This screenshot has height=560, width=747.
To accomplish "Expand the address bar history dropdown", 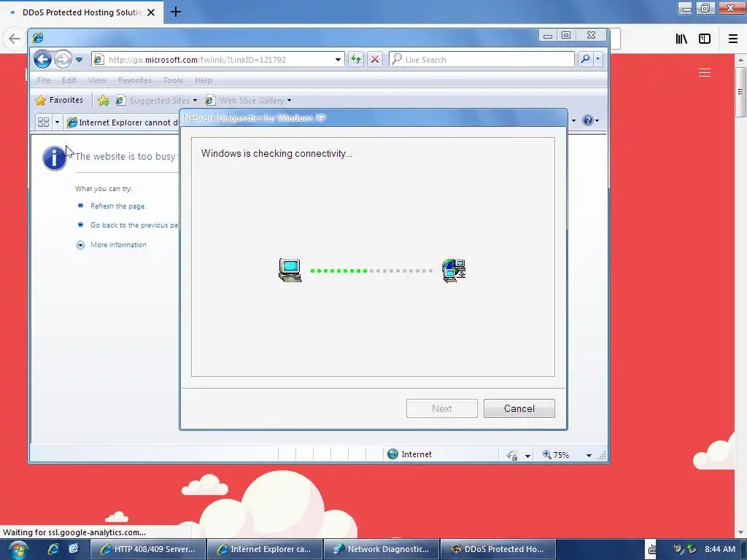I will 338,60.
